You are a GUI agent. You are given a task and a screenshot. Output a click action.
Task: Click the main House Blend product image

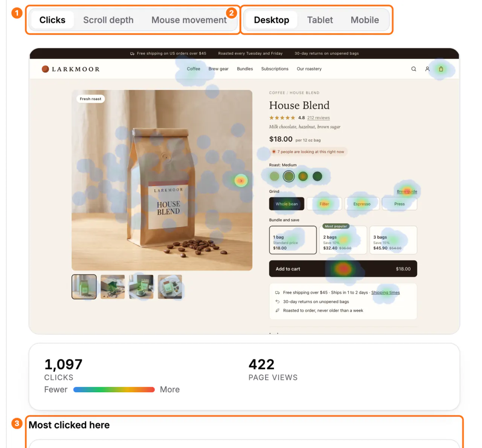162,180
